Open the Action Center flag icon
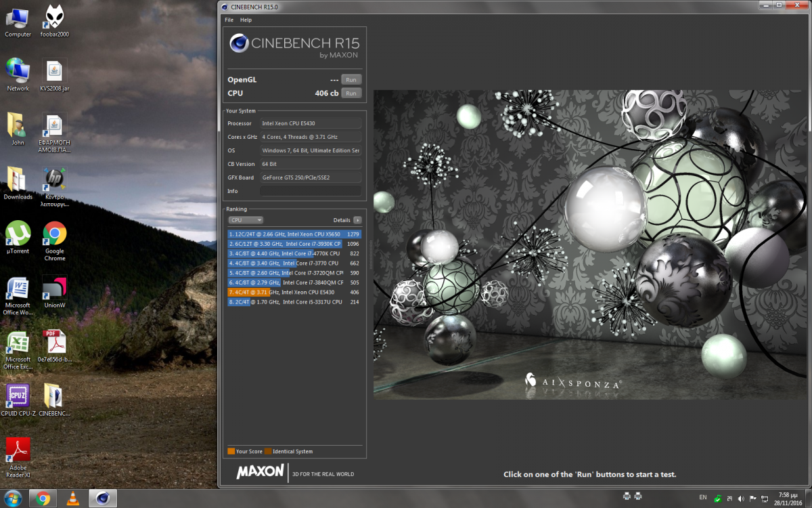Image resolution: width=812 pixels, height=508 pixels. (752, 498)
